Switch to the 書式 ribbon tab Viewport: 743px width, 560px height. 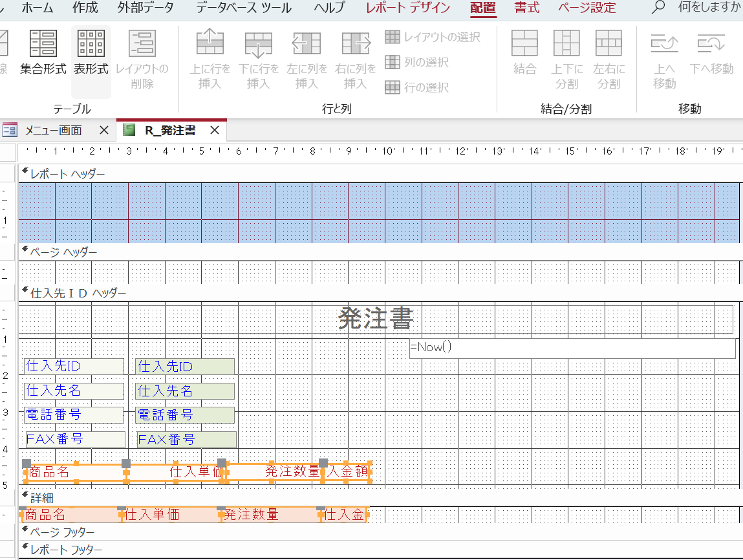(x=527, y=7)
